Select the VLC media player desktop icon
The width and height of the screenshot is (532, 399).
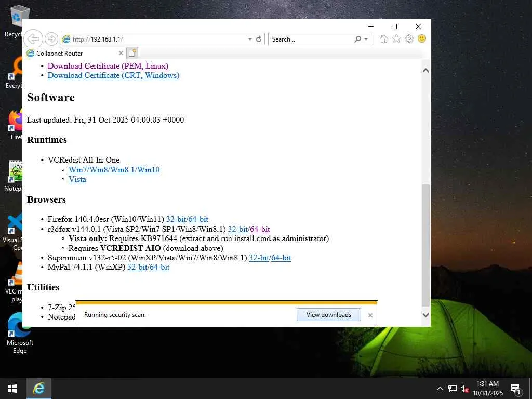click(x=14, y=282)
